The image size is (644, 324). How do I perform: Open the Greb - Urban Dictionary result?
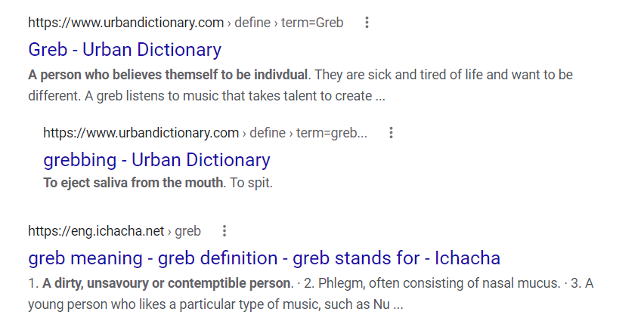coord(125,50)
